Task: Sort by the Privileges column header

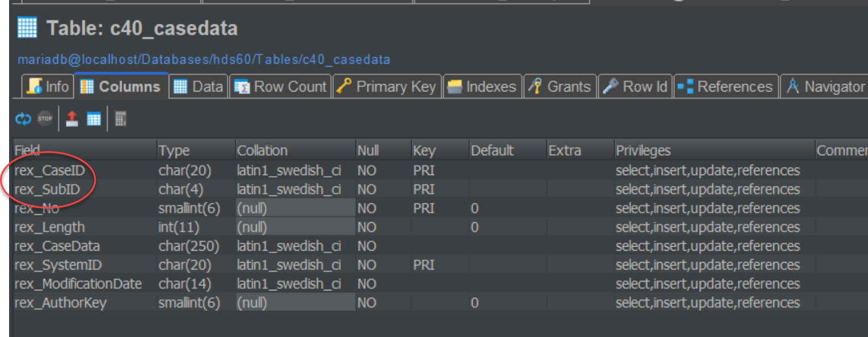Action: [x=715, y=150]
